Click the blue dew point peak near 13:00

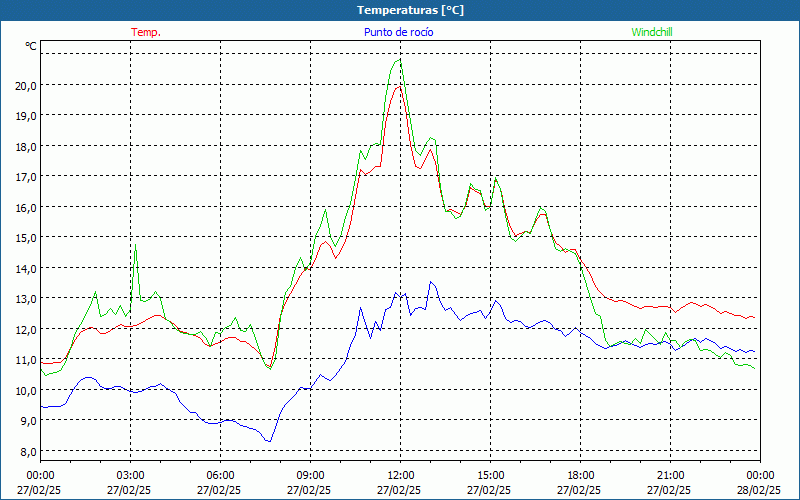[x=431, y=282]
